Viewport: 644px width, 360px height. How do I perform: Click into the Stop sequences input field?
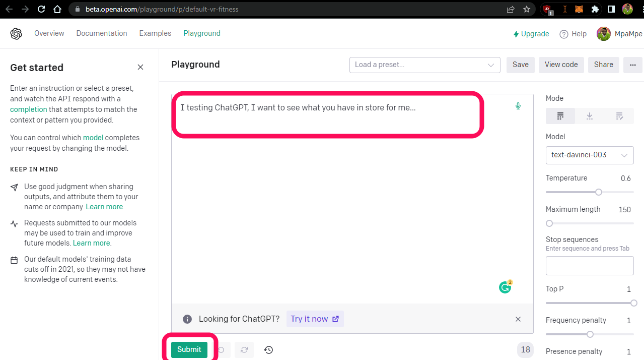(590, 266)
